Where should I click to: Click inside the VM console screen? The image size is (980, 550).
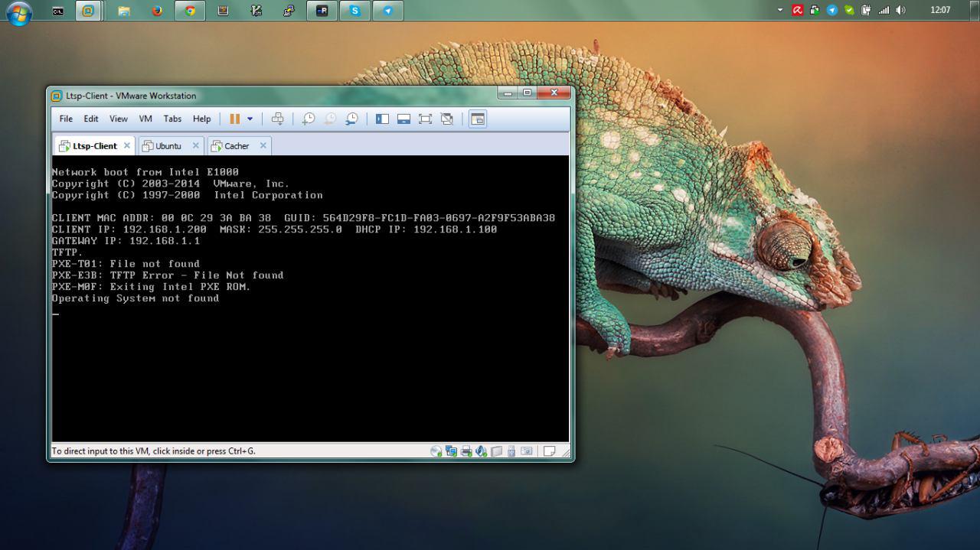point(310,298)
